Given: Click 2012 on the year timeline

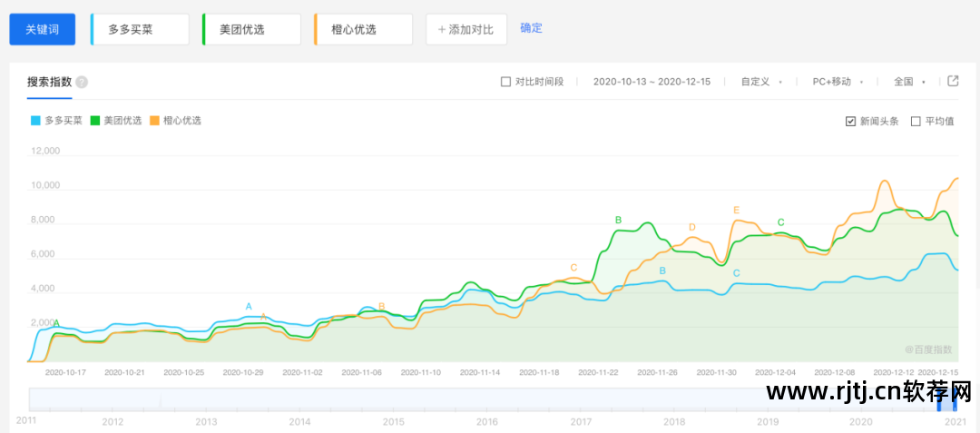Looking at the screenshot, I should pyautogui.click(x=113, y=422).
